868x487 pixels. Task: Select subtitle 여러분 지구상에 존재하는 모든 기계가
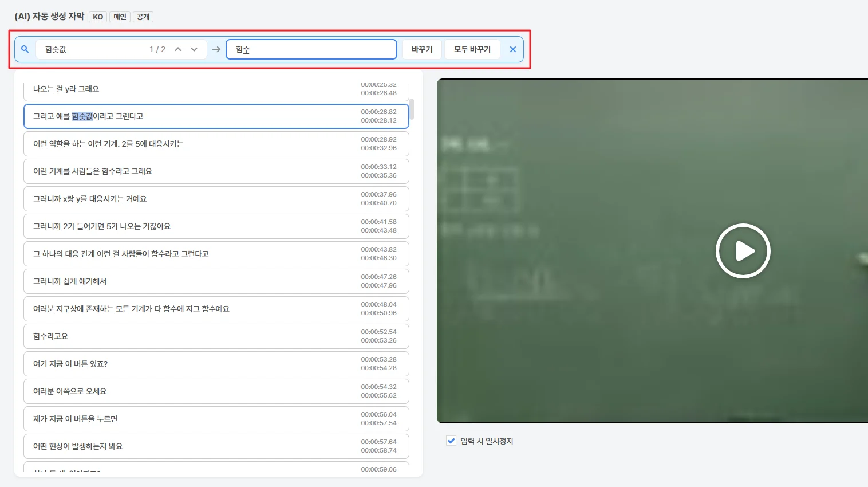(x=216, y=309)
